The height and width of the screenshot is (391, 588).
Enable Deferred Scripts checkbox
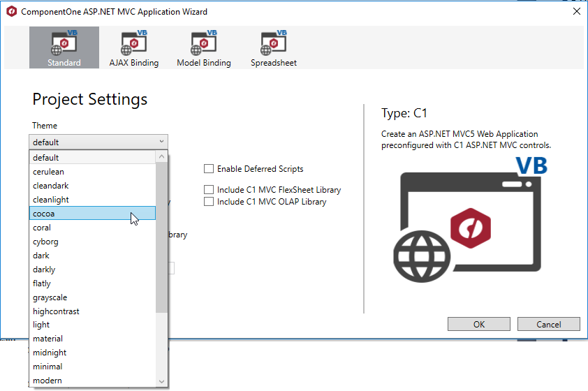point(208,168)
